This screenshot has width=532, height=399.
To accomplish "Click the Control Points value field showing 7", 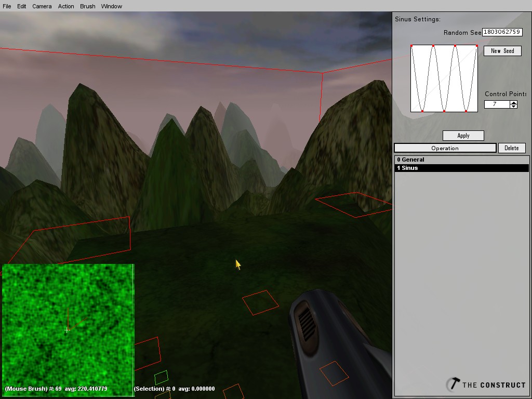I will click(497, 104).
